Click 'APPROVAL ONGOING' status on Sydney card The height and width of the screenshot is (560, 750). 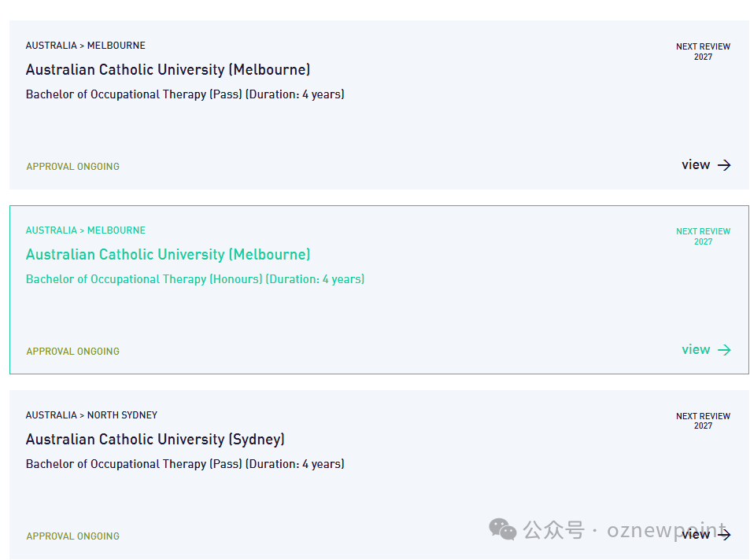point(73,536)
